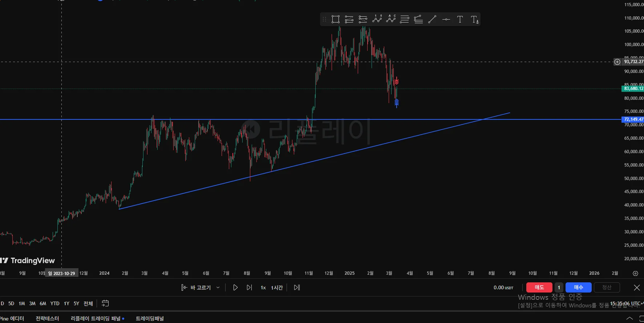The width and height of the screenshot is (644, 323).
Task: Select the trend line drawing tool
Action: click(432, 19)
